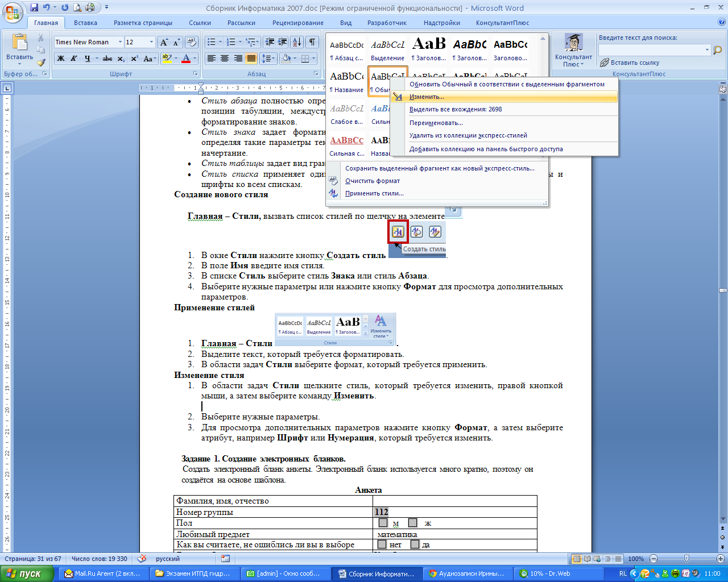Image resolution: width=728 pixels, height=582 pixels.
Task: Open the Mail.Ru Агент taskbar button
Action: coord(102,574)
